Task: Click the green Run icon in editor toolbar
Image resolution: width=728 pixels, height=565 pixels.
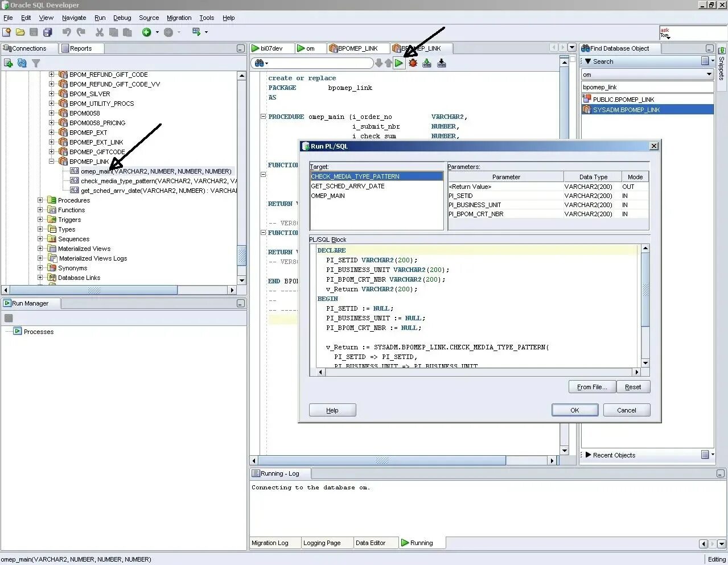Action: pos(399,63)
